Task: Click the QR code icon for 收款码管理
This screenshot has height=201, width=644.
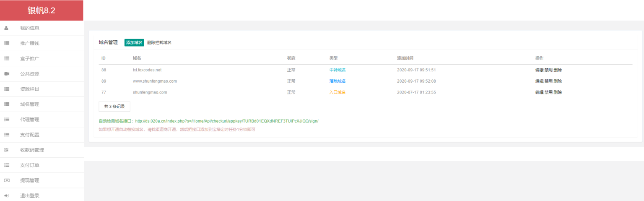Action: (x=6, y=150)
